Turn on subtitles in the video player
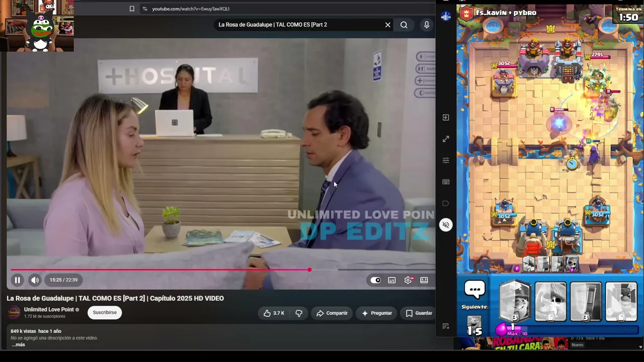 coord(392,280)
